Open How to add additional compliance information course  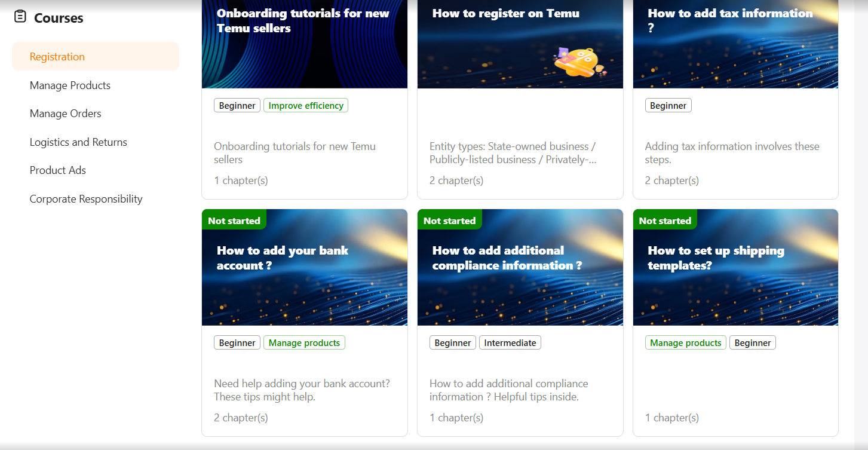pos(520,323)
